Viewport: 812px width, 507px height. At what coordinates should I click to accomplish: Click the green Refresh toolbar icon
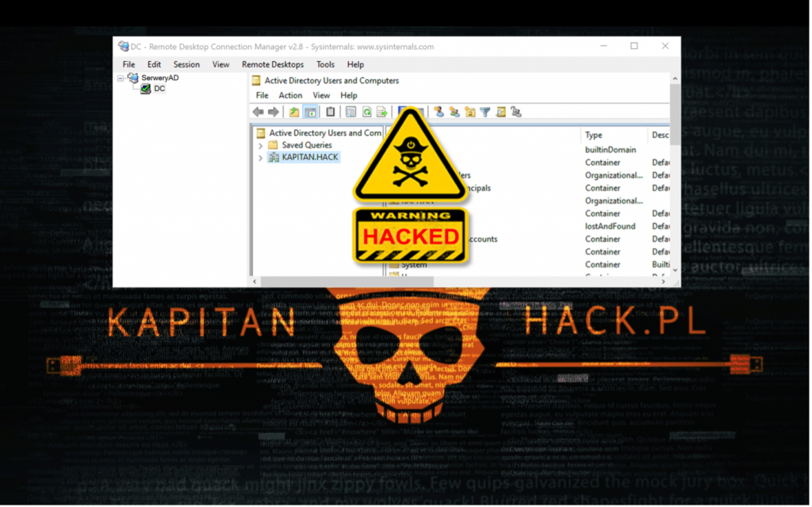click(x=366, y=112)
